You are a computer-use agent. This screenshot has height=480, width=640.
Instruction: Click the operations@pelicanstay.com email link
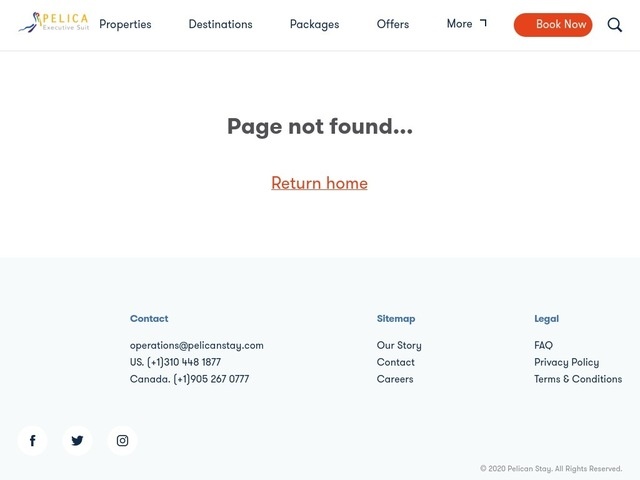point(197,346)
